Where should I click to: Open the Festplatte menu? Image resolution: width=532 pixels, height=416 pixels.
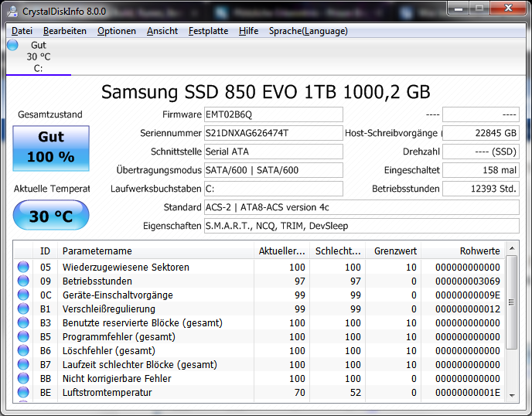coord(208,31)
